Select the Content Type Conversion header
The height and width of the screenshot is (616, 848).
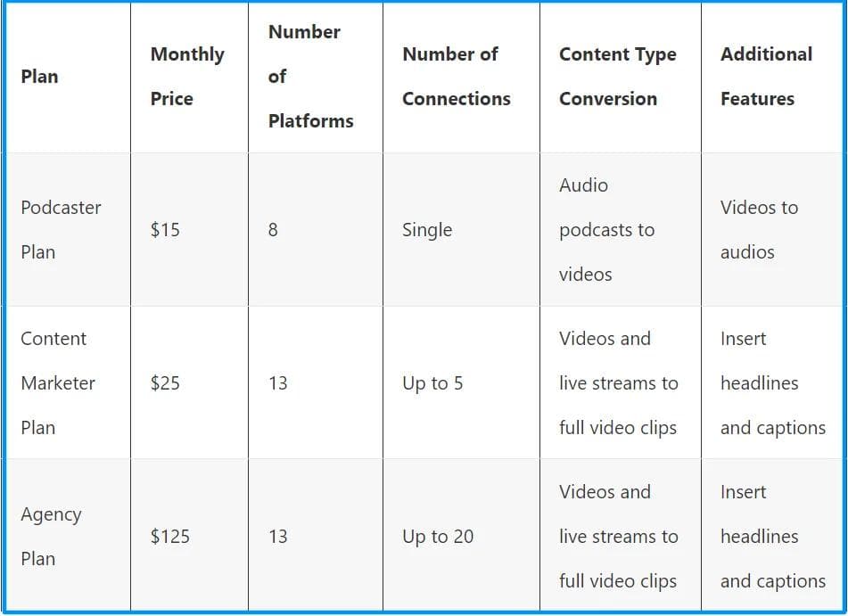(617, 77)
